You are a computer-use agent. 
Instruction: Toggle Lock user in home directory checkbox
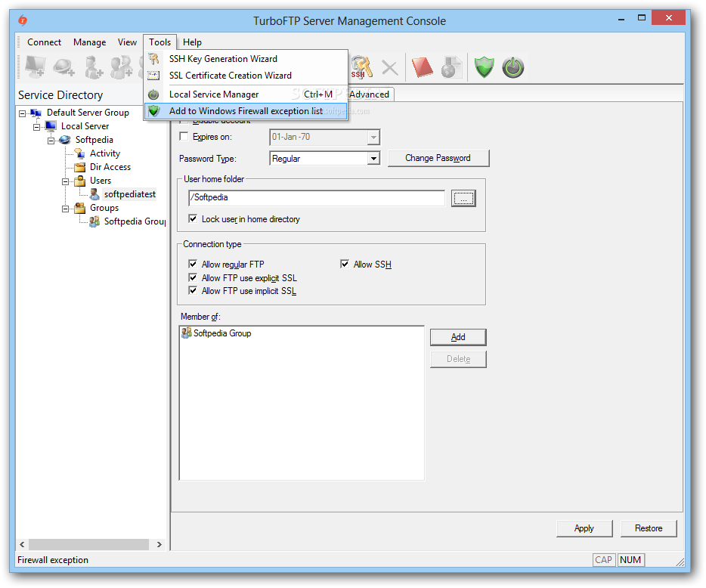193,219
